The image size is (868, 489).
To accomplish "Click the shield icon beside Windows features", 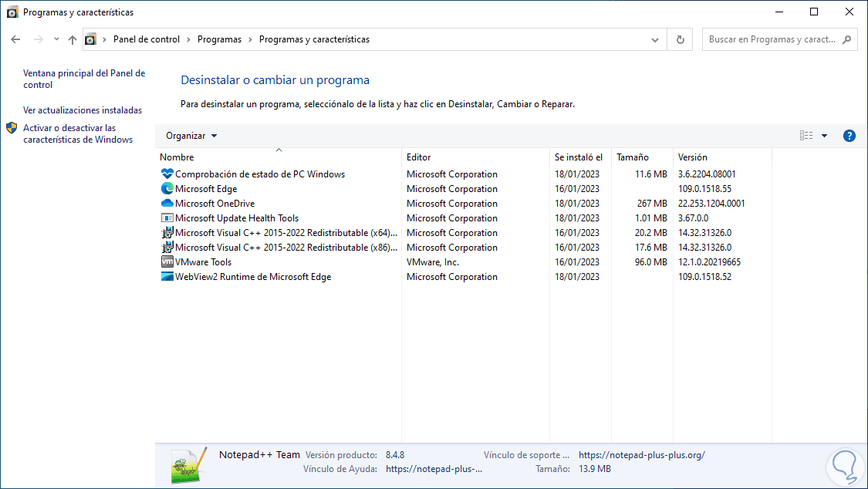I will pyautogui.click(x=12, y=128).
